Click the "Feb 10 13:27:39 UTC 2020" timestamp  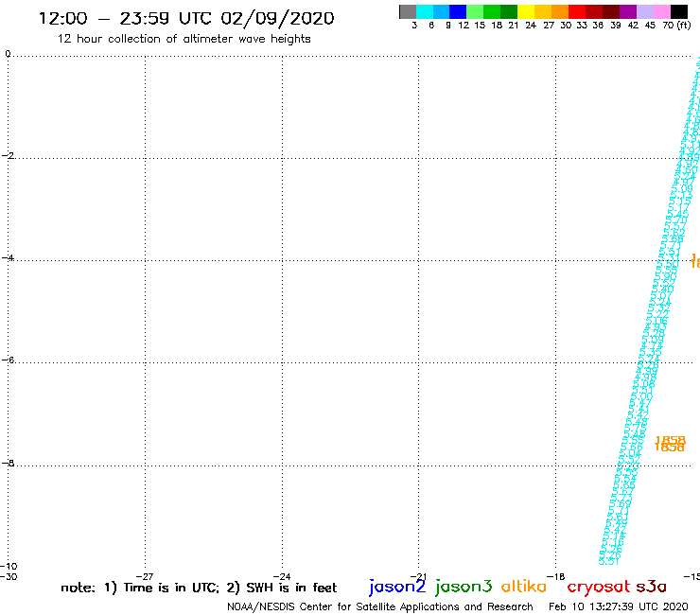pyautogui.click(x=619, y=607)
